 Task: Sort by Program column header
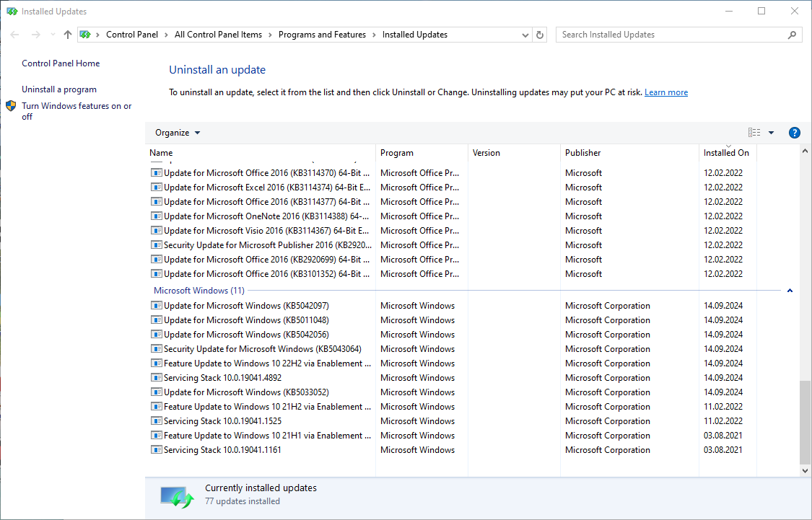[x=422, y=153]
